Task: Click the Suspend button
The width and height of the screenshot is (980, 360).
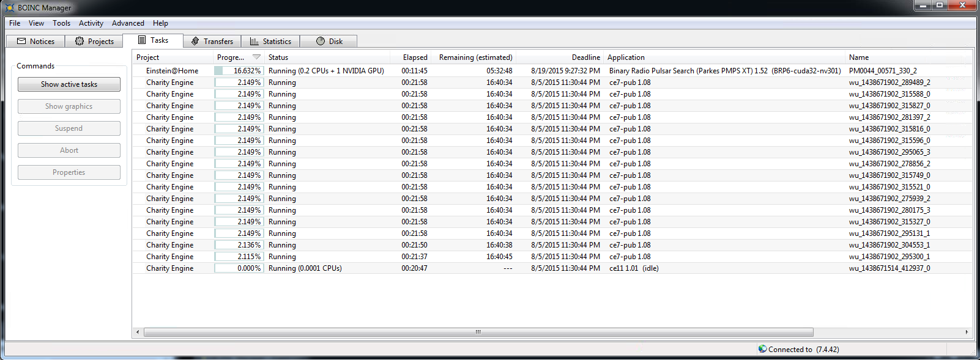Action: pos(69,128)
